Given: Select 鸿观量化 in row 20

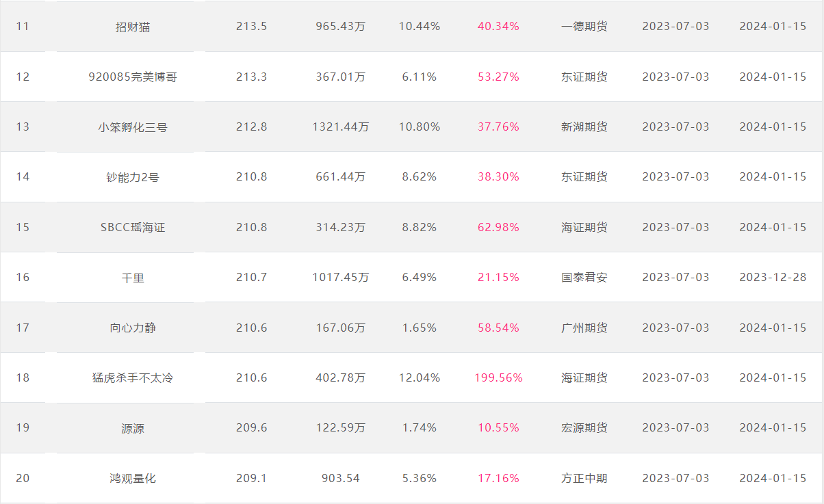Looking at the screenshot, I should (x=133, y=478).
